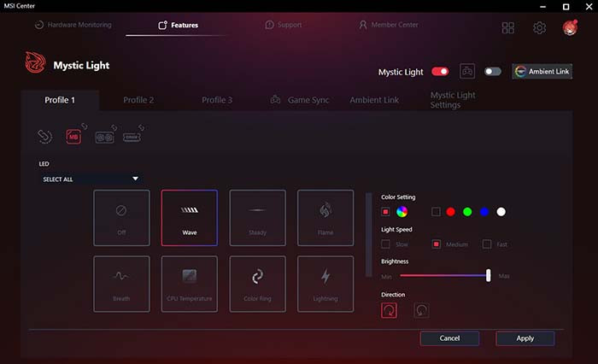Screen dimensions: 598x364
Task: Select clockwise direction icon
Action: 390,310
